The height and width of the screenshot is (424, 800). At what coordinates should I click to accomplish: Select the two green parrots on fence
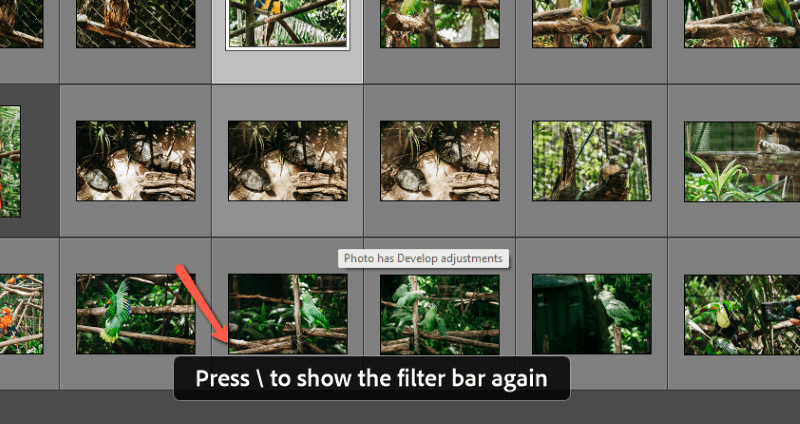click(x=440, y=314)
